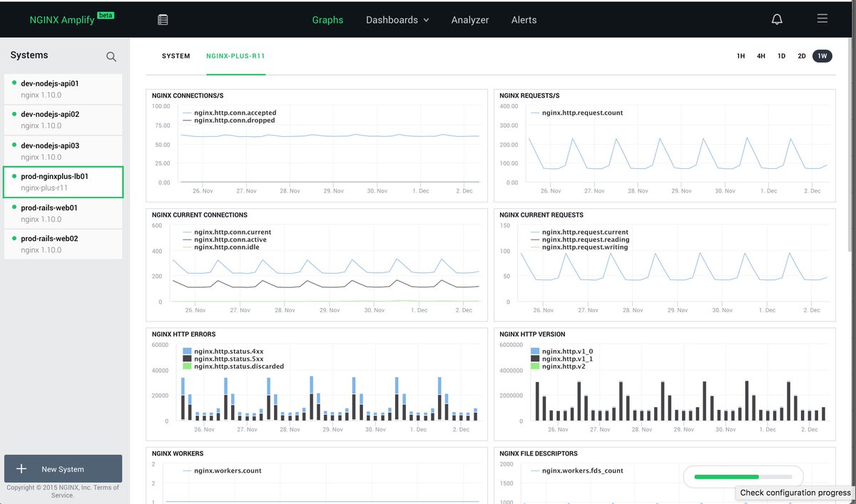Set time range to 1H
This screenshot has width=856, height=504.
(741, 56)
